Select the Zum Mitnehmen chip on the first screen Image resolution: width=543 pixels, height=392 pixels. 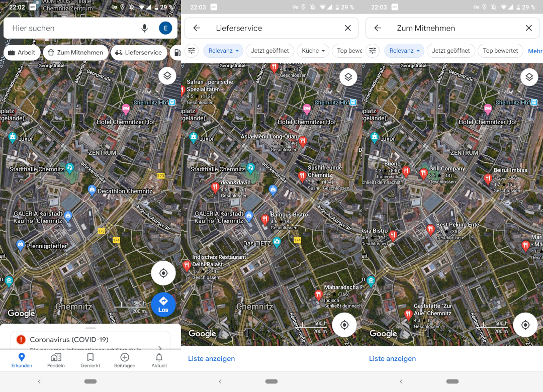tap(75, 52)
